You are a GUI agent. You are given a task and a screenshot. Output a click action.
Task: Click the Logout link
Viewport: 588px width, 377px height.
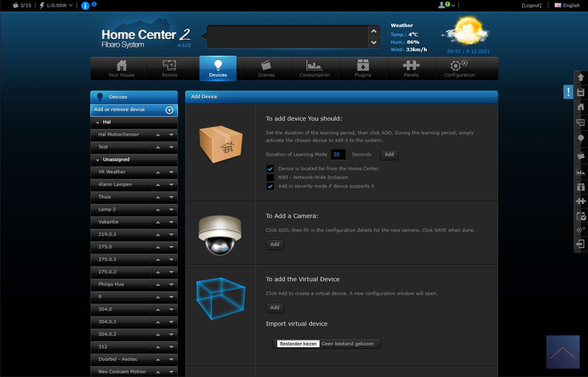[x=531, y=5]
